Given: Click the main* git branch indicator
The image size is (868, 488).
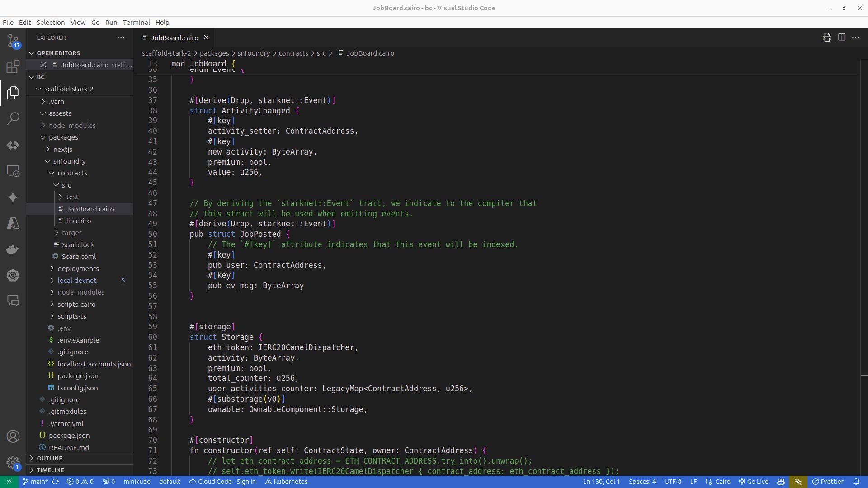Looking at the screenshot, I should pyautogui.click(x=35, y=482).
